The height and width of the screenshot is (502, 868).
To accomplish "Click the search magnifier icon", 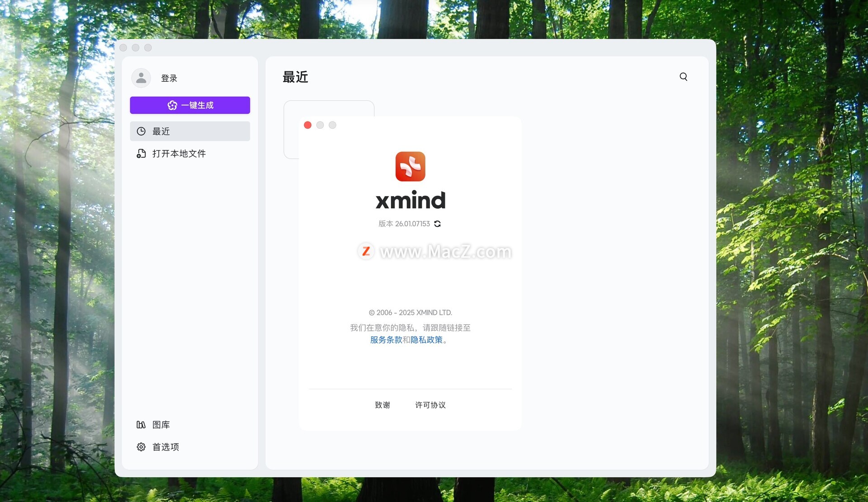I will click(x=683, y=77).
